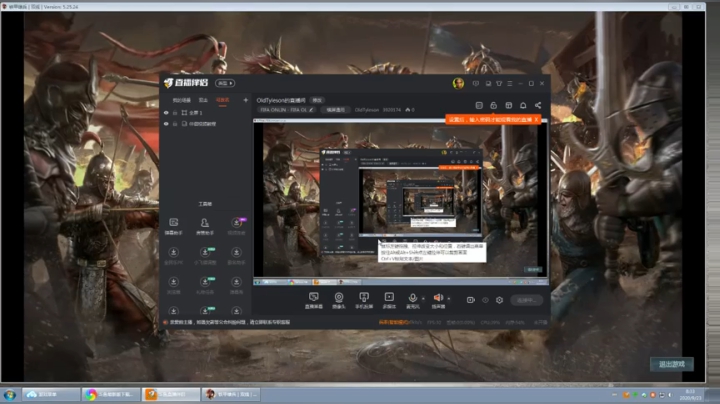The height and width of the screenshot is (404, 720).
Task: Select the 全屏 1 source row
Action: [205, 112]
